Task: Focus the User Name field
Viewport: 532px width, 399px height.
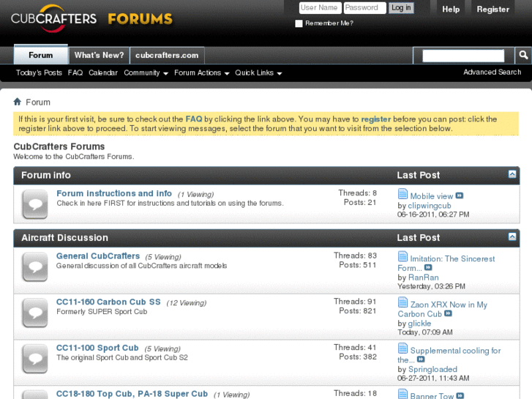Action: (x=321, y=8)
